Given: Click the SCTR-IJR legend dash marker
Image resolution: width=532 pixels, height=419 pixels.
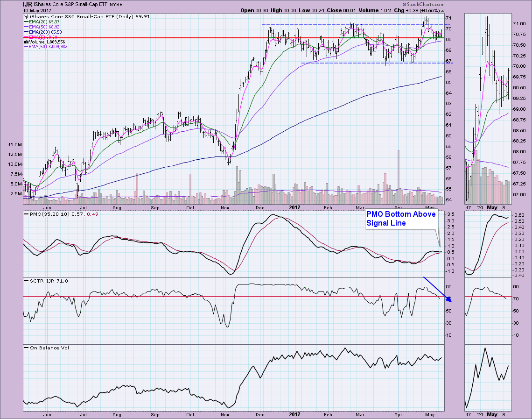Looking at the screenshot, I should coord(25,281).
